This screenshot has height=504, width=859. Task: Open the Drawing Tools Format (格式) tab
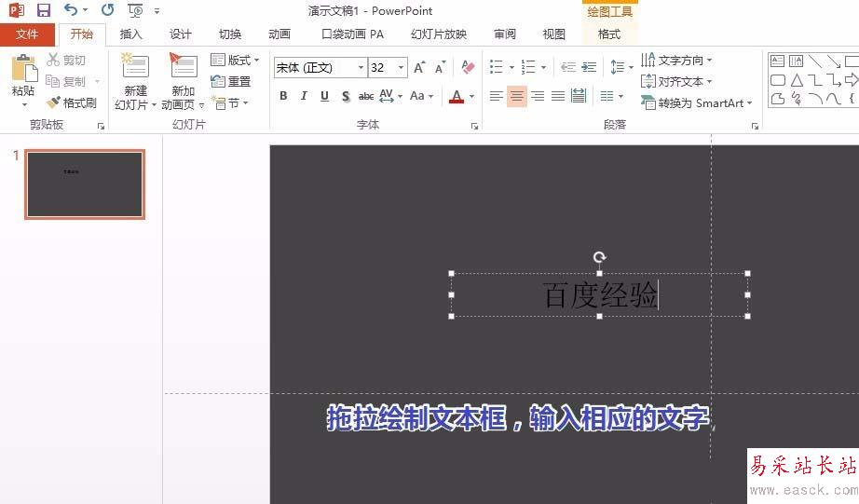[609, 34]
